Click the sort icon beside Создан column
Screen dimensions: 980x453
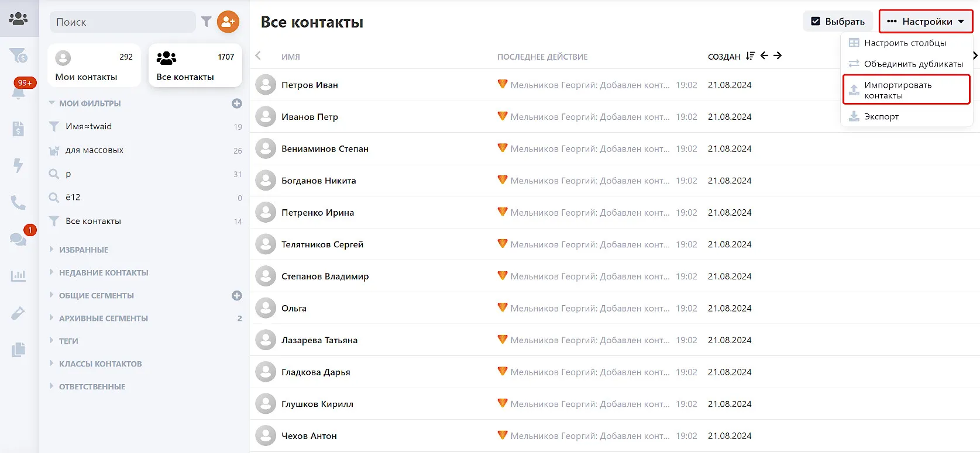click(x=750, y=56)
